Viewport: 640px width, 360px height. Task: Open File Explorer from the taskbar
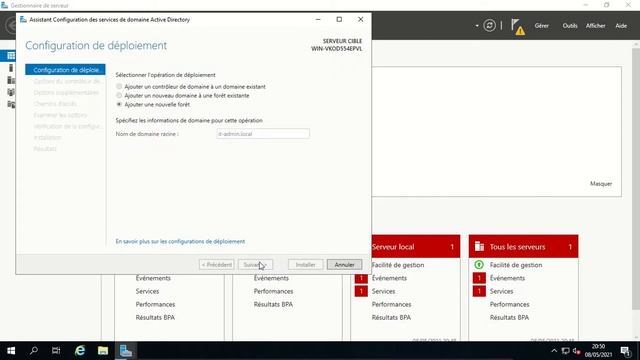tap(103, 351)
